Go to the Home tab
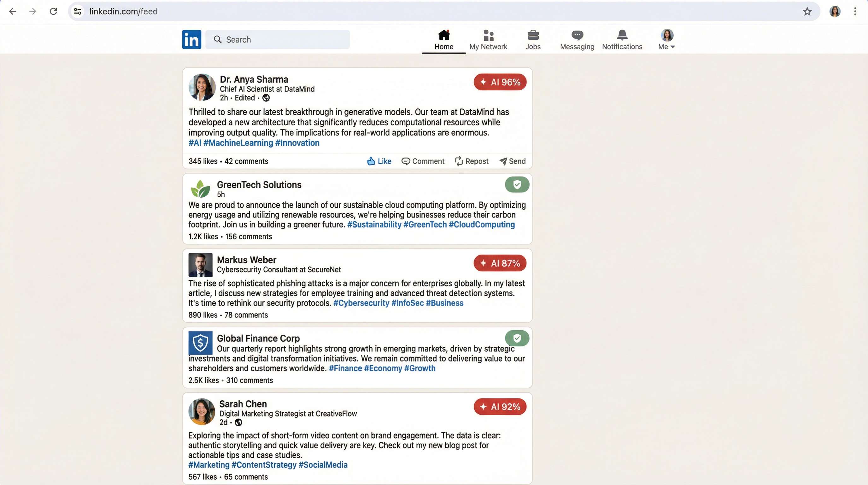 coord(443,40)
